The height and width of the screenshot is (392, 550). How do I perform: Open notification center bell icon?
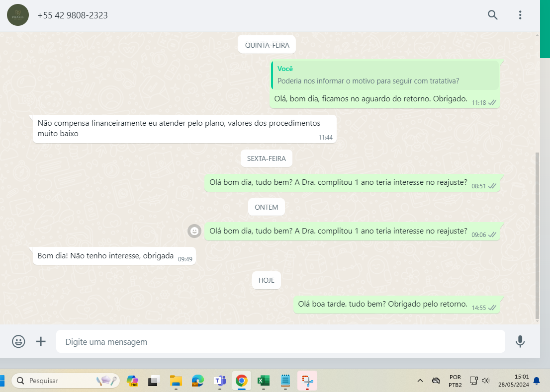(x=537, y=381)
